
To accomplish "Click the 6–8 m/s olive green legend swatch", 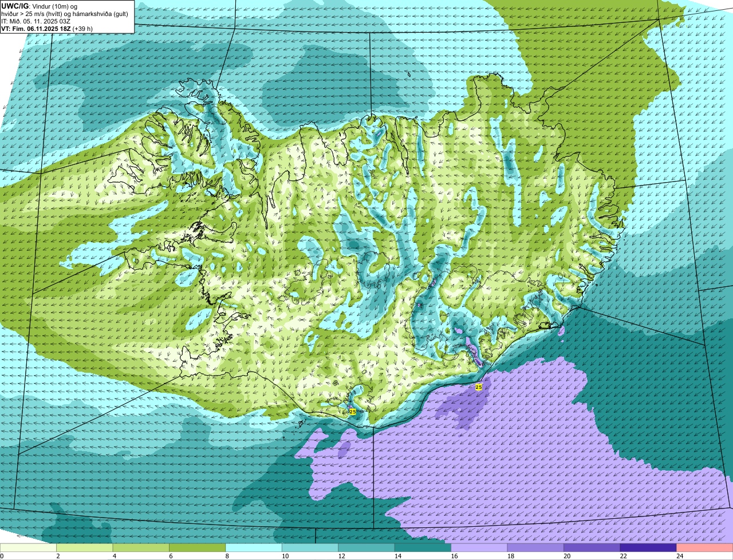I will point(198,547).
